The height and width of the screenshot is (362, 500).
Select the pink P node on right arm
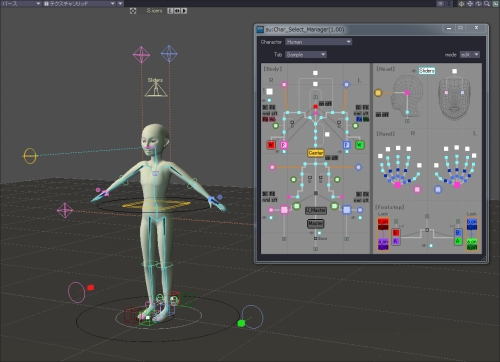pos(284,145)
